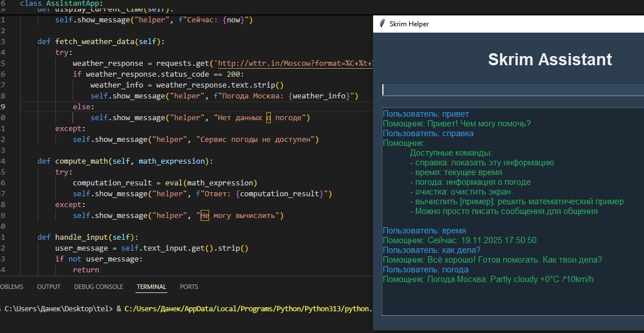The image size is (644, 333).
Task: Click '- справка: показать эту информацию' line
Action: (x=482, y=162)
